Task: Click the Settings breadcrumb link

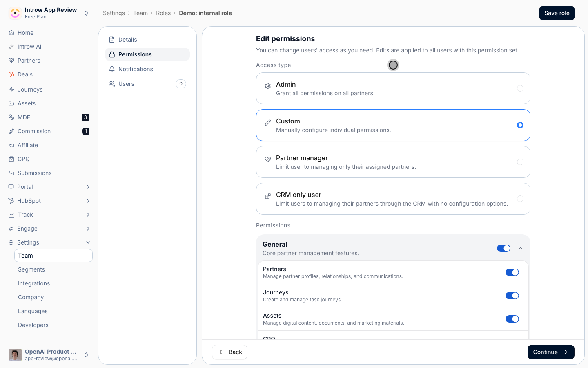Action: (114, 13)
